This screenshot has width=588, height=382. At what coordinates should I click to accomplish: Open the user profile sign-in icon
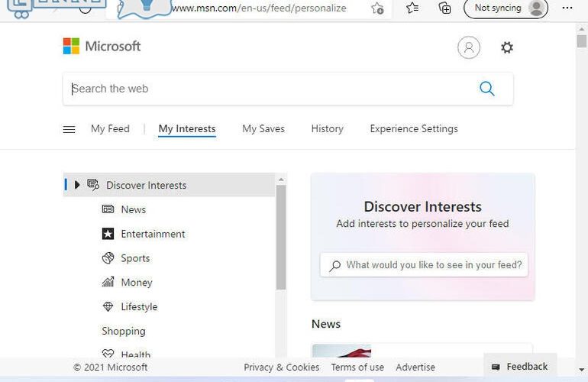(x=468, y=47)
